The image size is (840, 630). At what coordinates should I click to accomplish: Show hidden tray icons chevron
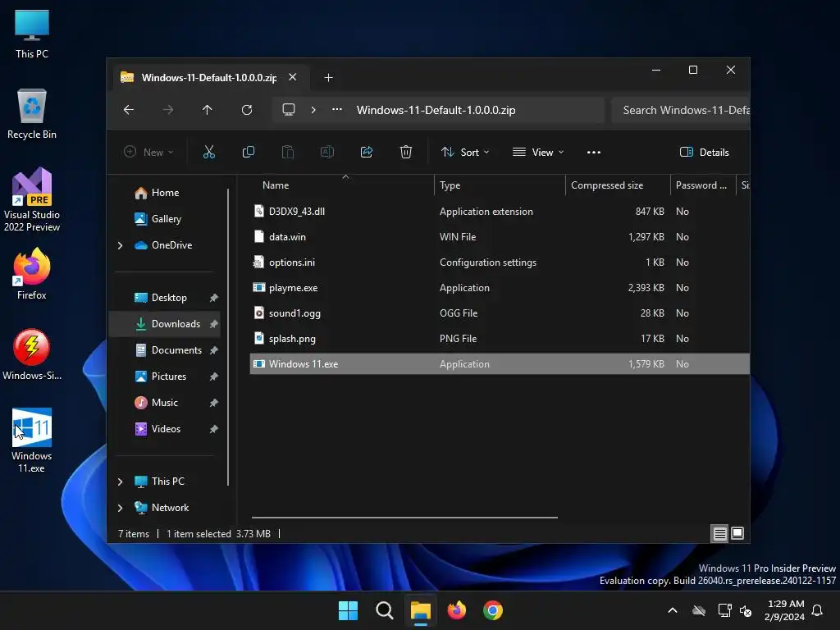(673, 610)
